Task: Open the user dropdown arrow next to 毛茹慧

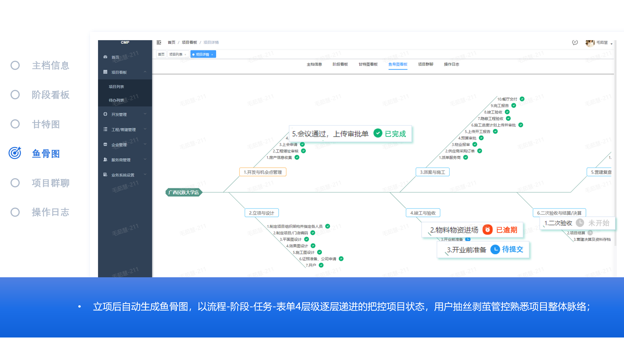Action: 612,44
